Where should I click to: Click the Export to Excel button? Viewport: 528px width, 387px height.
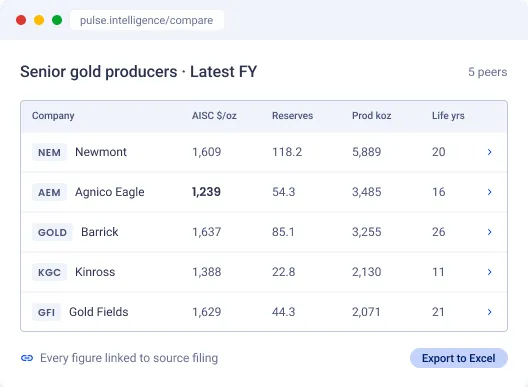click(x=459, y=358)
